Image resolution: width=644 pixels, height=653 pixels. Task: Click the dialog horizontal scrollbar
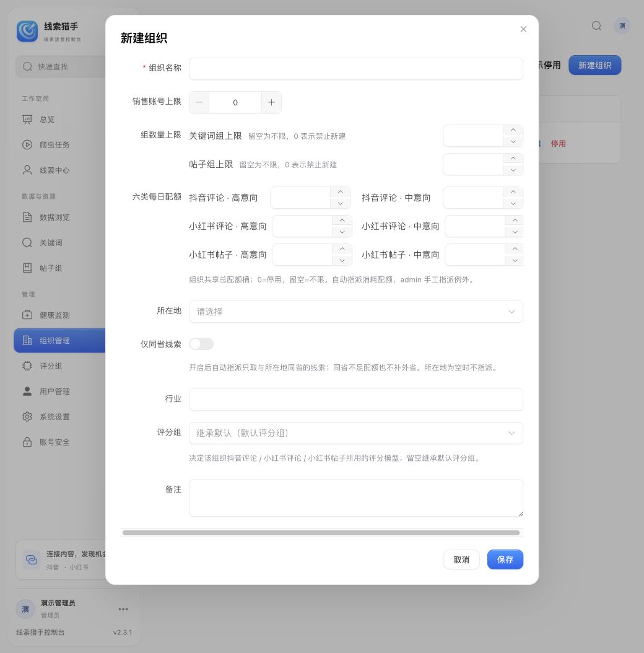tap(321, 533)
